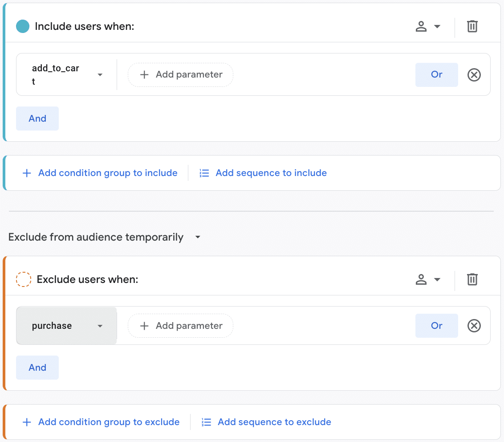Add sequence to exclude

pos(266,422)
